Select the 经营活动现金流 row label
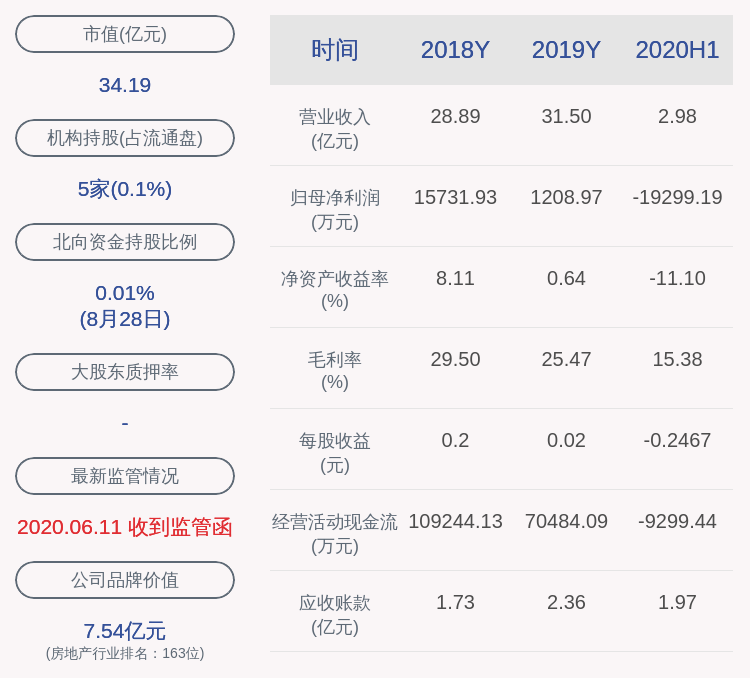750x678 pixels. (335, 534)
